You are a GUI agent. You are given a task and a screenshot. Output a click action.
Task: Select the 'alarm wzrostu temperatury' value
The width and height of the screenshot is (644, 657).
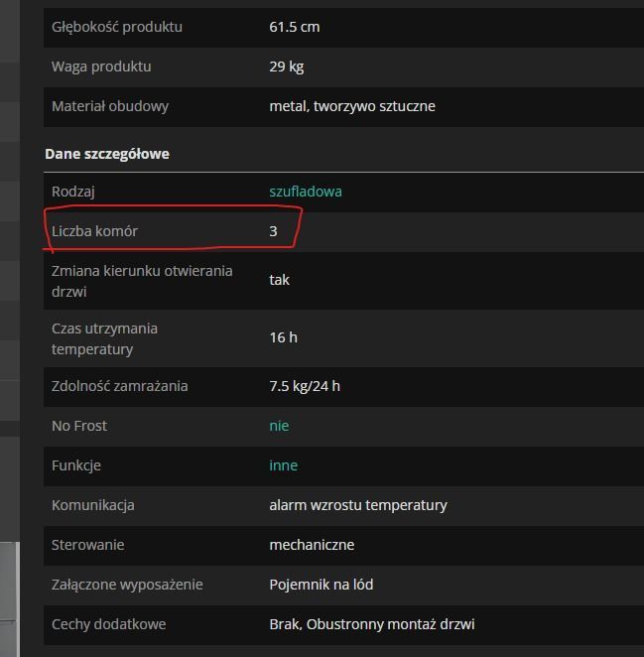point(357,505)
